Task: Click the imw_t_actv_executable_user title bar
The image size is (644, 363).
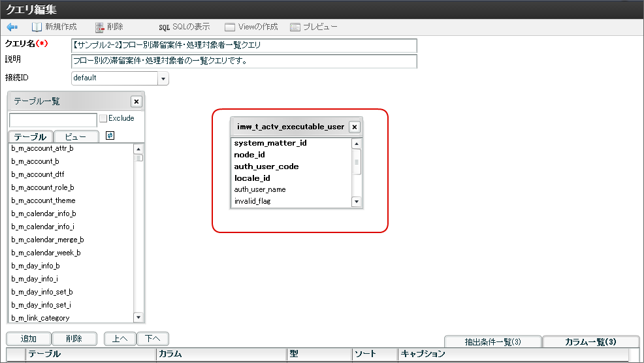Action: coord(290,127)
